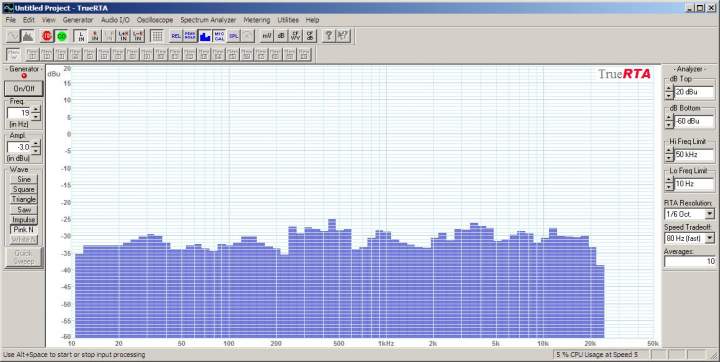Click the REL relative mode icon
This screenshot has height=362, width=720.
(176, 36)
